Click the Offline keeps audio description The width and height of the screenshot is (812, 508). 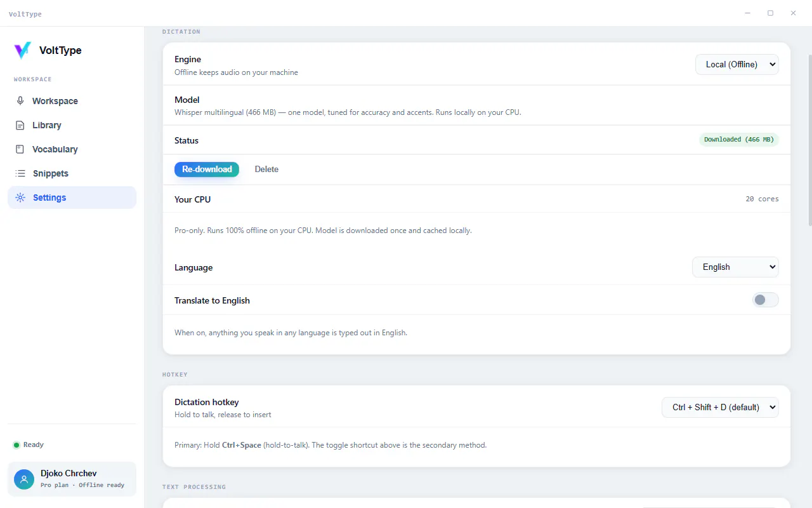236,72
